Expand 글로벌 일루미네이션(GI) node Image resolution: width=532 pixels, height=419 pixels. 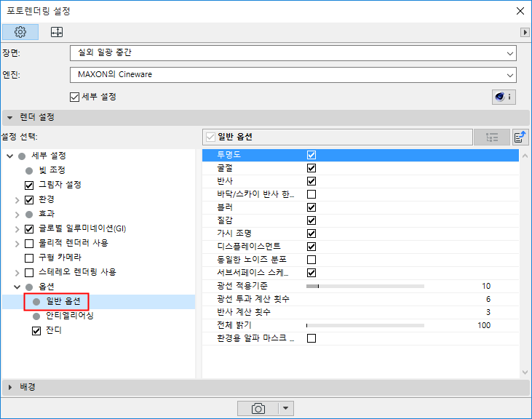(x=17, y=229)
